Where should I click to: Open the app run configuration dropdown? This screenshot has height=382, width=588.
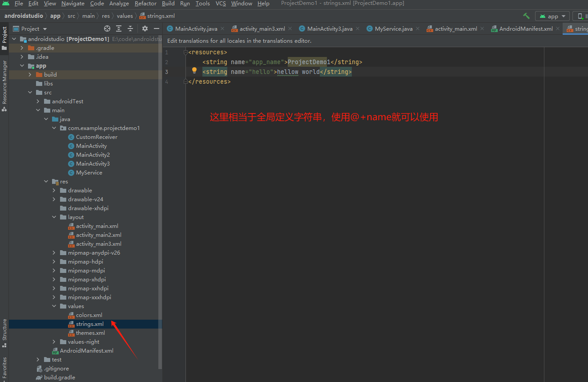(x=552, y=16)
